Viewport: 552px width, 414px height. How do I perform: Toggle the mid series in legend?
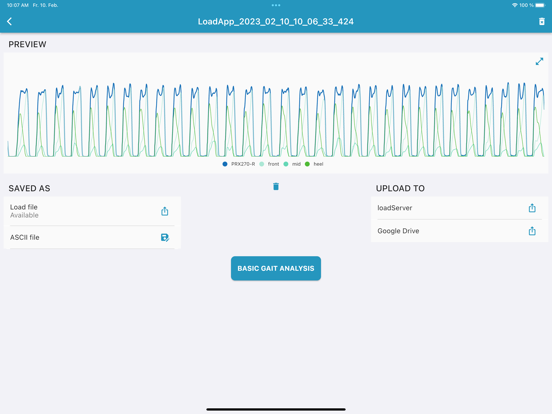292,164
